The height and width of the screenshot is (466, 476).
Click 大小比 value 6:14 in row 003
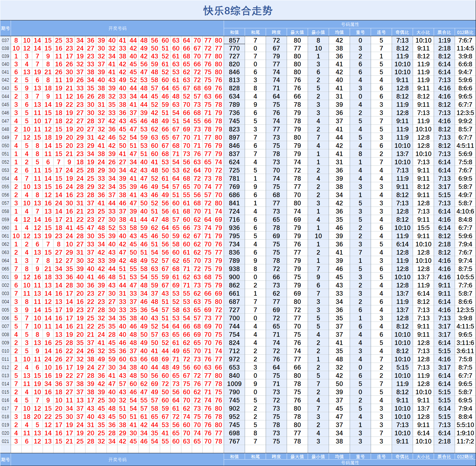423,294
